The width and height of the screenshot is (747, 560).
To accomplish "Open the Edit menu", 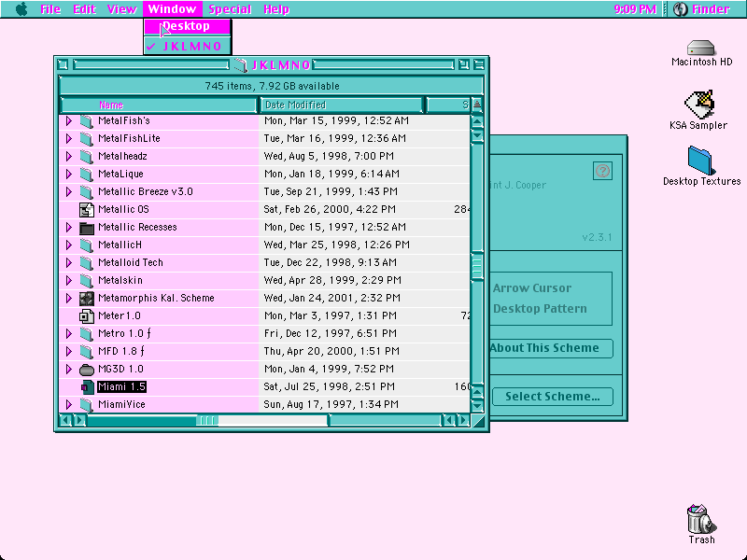I will (85, 9).
